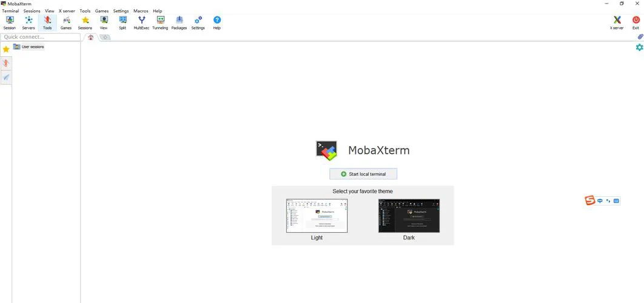
Task: Open the Sessions menu in menu bar
Action: pyautogui.click(x=32, y=11)
